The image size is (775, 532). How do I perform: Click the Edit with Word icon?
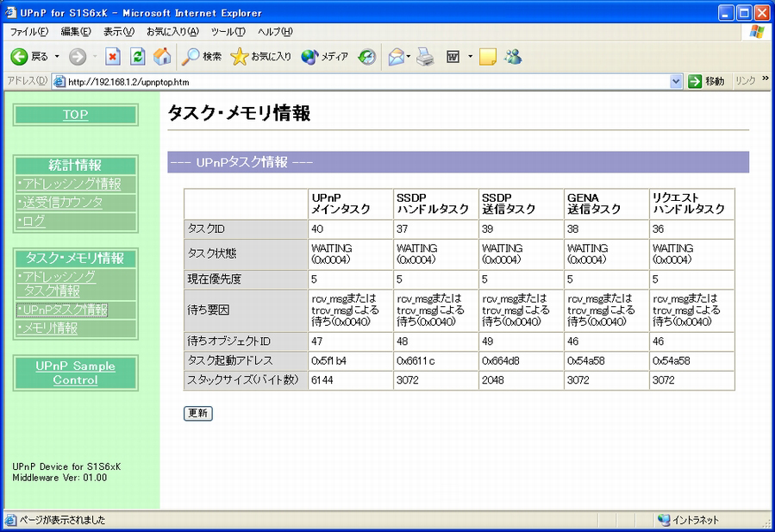[x=453, y=57]
